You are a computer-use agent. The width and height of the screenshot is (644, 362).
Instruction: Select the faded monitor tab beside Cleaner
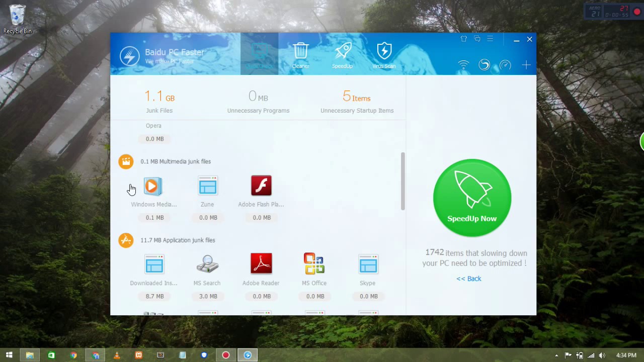pos(259,54)
